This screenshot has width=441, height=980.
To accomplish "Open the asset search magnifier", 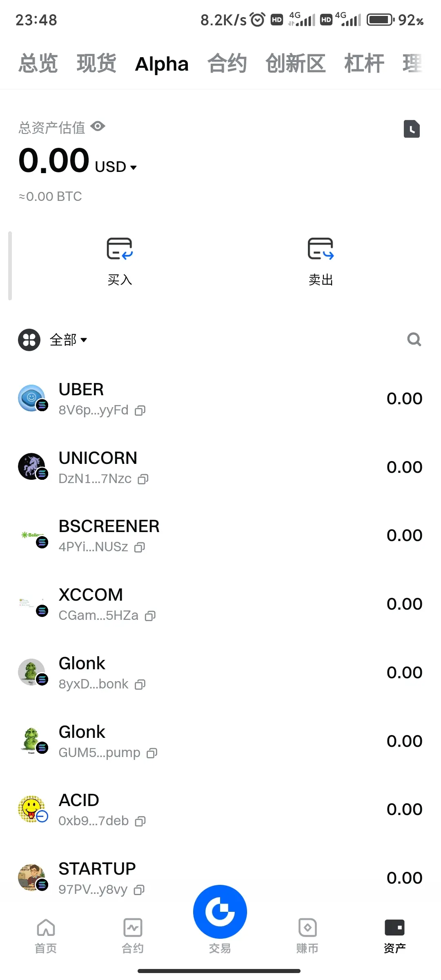I will pyautogui.click(x=414, y=339).
